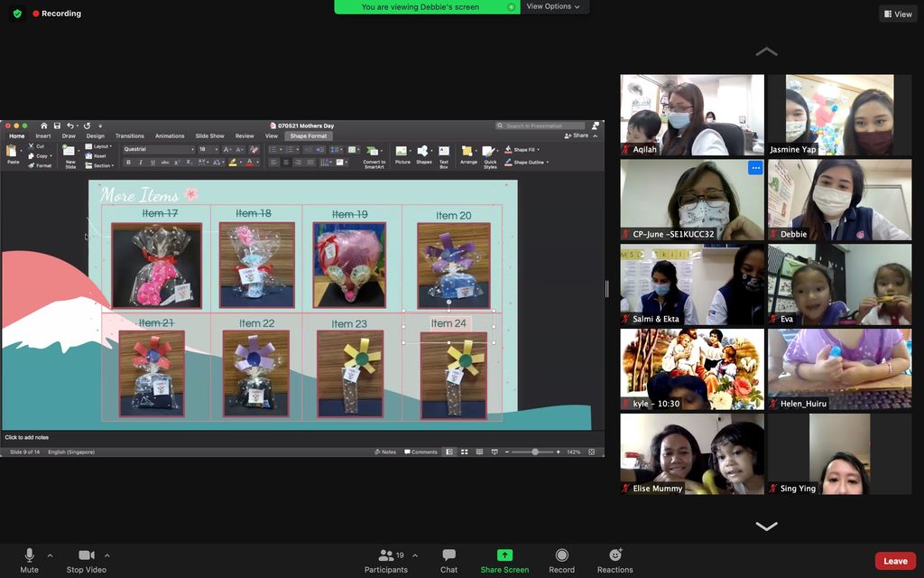Show previous page of video participants
The width and height of the screenshot is (924, 578).
766,51
